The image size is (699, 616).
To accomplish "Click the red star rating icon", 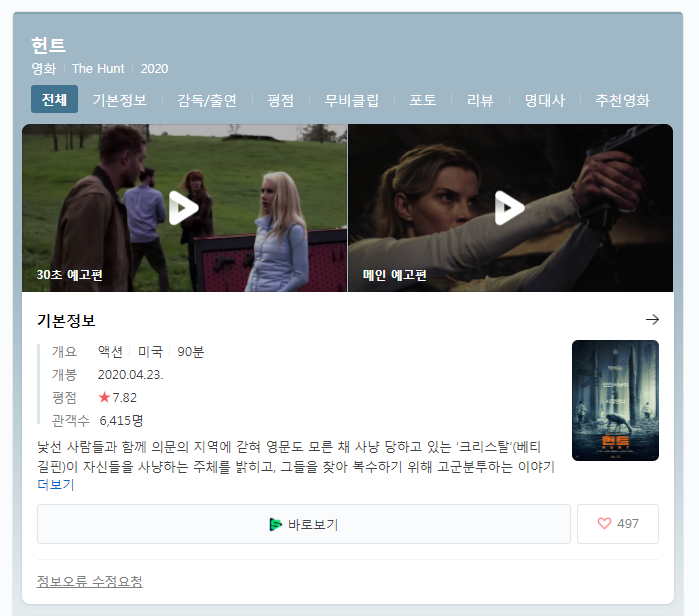I will click(104, 397).
